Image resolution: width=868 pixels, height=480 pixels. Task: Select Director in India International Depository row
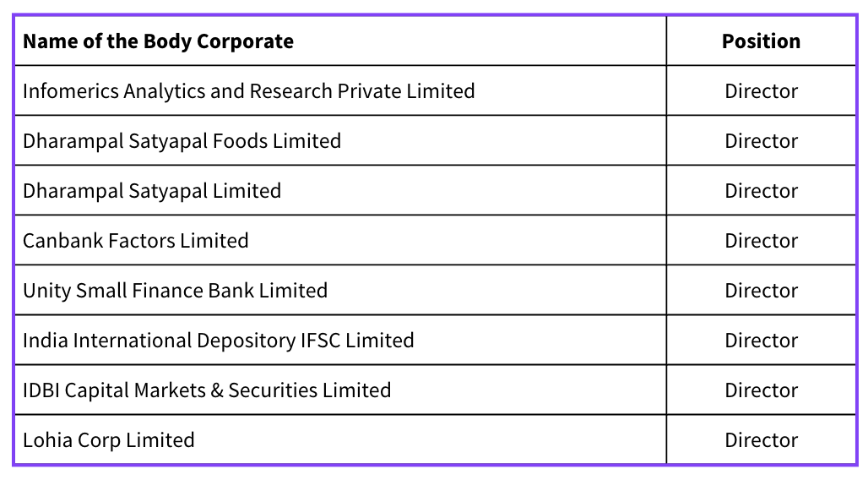pyautogui.click(x=761, y=341)
